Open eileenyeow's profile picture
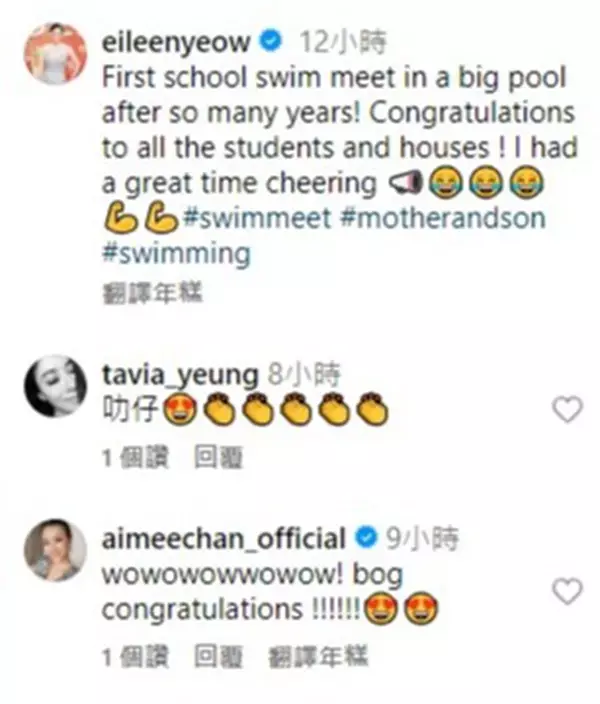Viewport: 600px width, 704px height. [55, 53]
